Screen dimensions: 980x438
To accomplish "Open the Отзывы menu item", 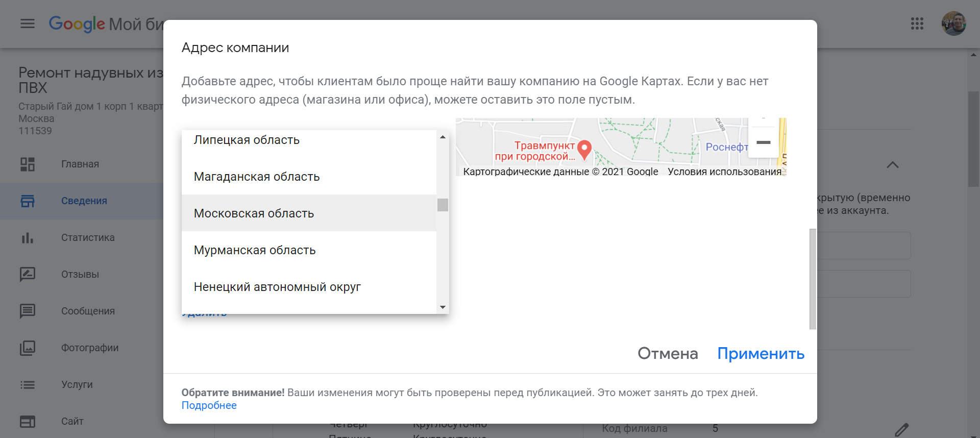I will (82, 275).
